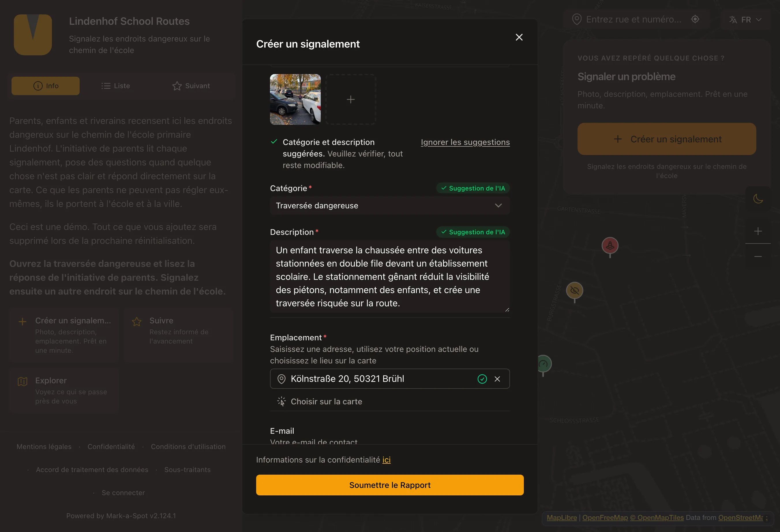Click the green speedometer map marker
Image resolution: width=780 pixels, height=532 pixels.
pos(544,364)
